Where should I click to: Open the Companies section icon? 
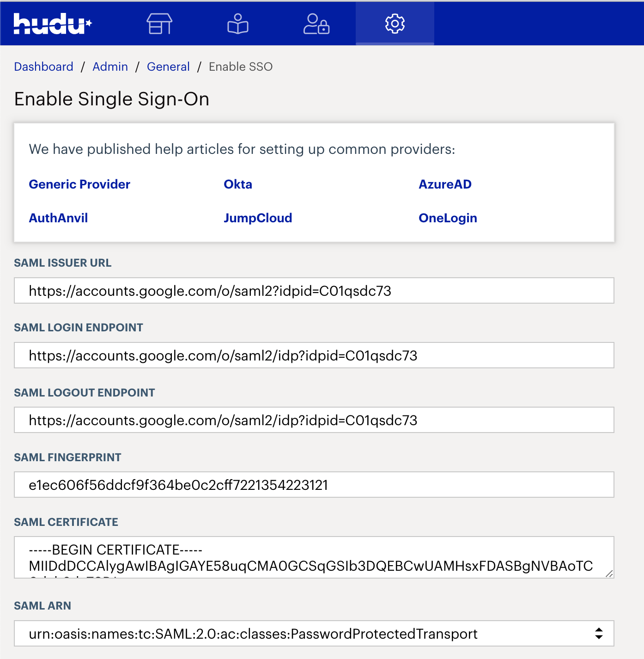pyautogui.click(x=159, y=24)
